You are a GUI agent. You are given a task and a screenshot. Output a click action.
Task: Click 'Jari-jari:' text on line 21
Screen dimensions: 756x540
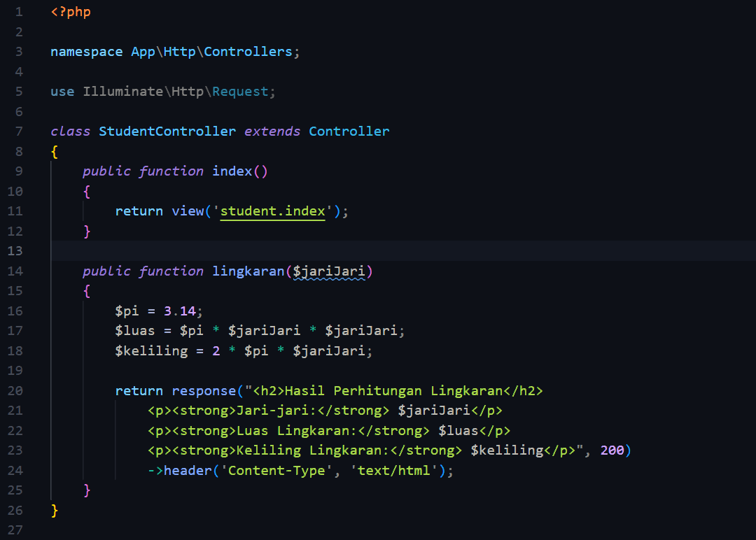pos(276,411)
